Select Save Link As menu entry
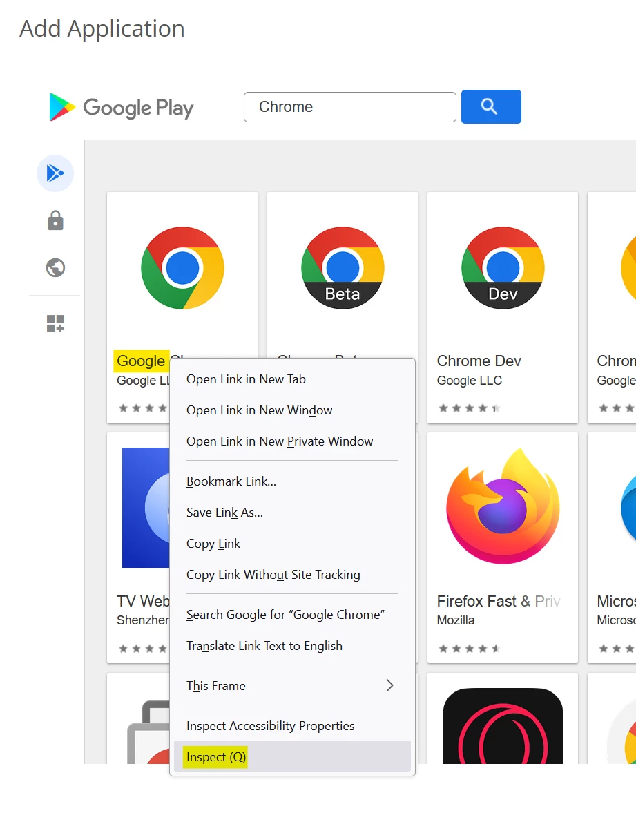Screen dimensions: 636x840 tap(292, 513)
